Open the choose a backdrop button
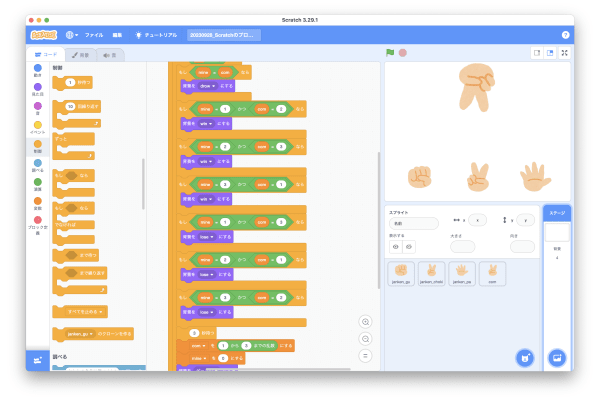This screenshot has height=400, width=600. point(557,357)
